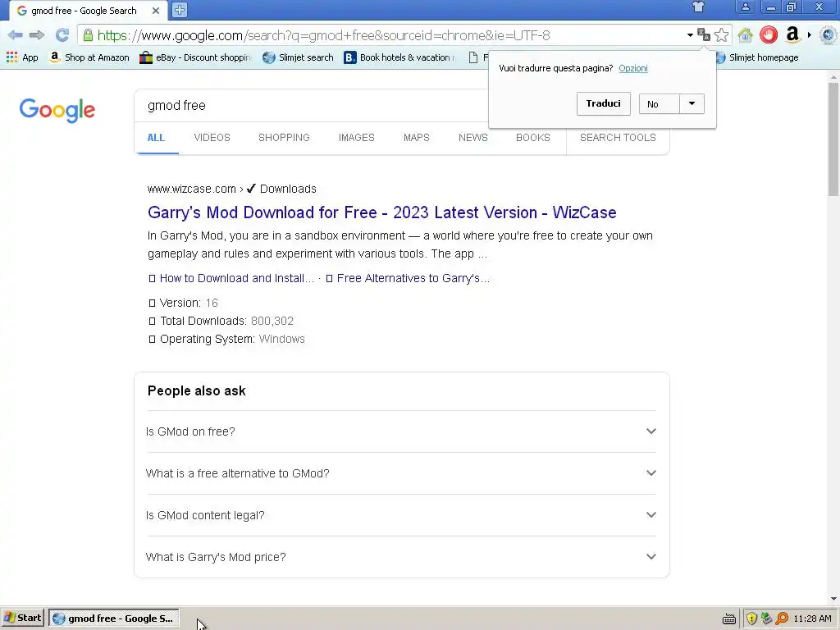
Task: Open Opzioni link in translate popup
Action: 632,68
